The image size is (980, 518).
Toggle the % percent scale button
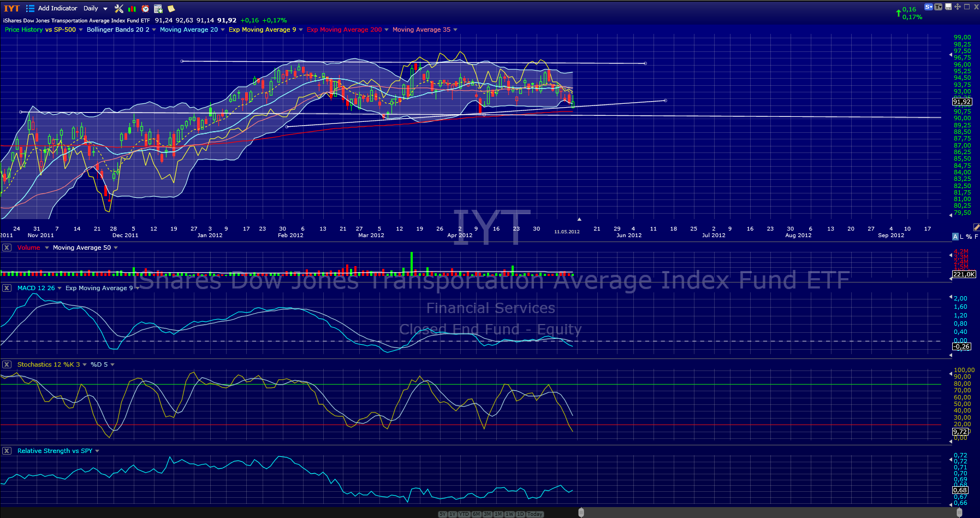pyautogui.click(x=969, y=237)
